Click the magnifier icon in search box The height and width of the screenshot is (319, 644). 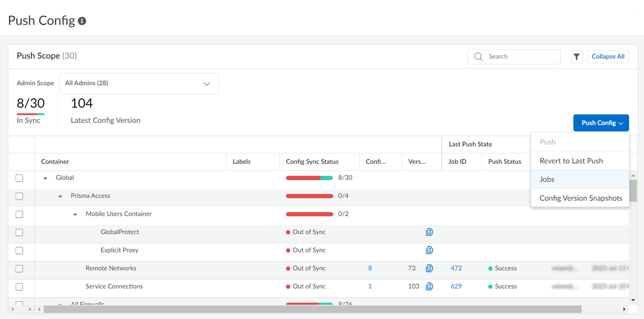click(479, 56)
